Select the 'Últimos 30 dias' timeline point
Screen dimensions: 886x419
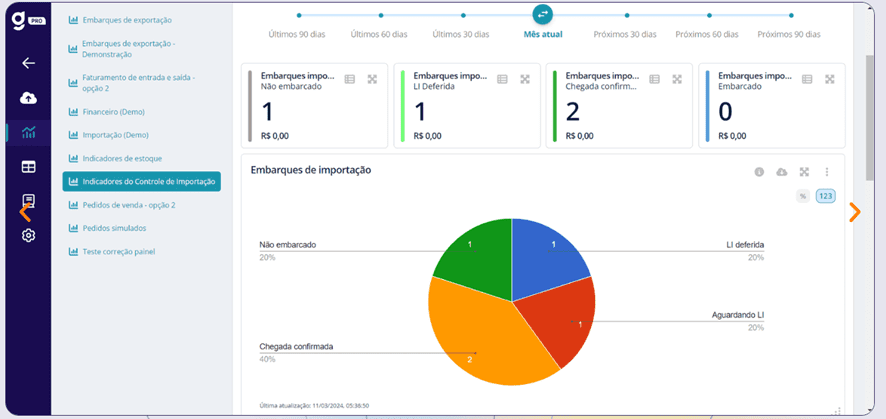pyautogui.click(x=461, y=16)
